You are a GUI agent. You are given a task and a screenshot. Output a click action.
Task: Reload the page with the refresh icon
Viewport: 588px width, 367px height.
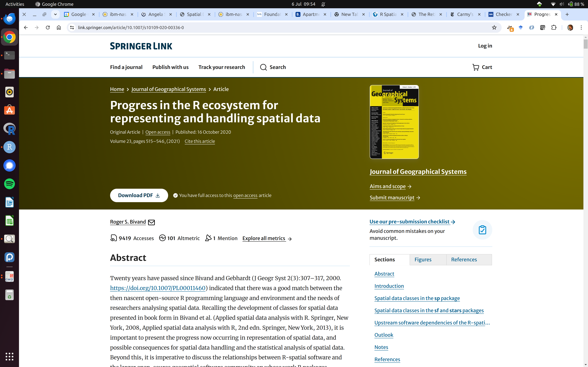point(48,28)
